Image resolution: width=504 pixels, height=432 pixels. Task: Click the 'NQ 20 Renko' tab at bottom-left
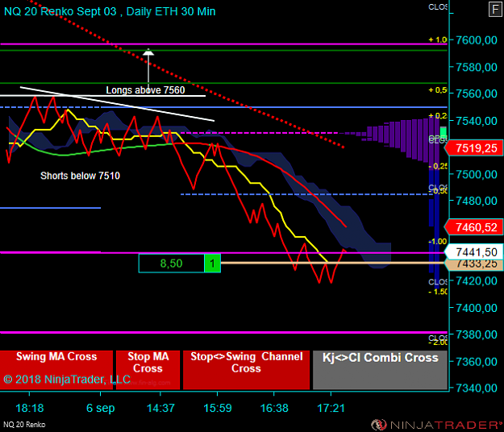24,425
